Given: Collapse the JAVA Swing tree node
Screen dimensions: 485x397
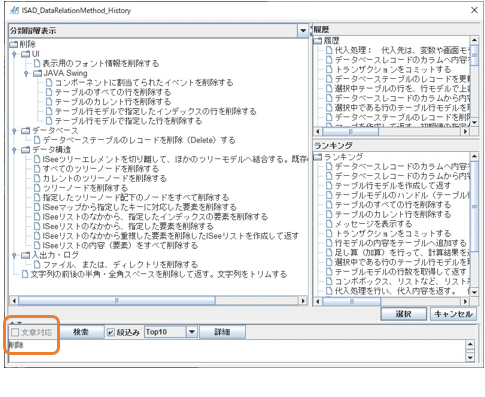Looking at the screenshot, I should (26, 73).
